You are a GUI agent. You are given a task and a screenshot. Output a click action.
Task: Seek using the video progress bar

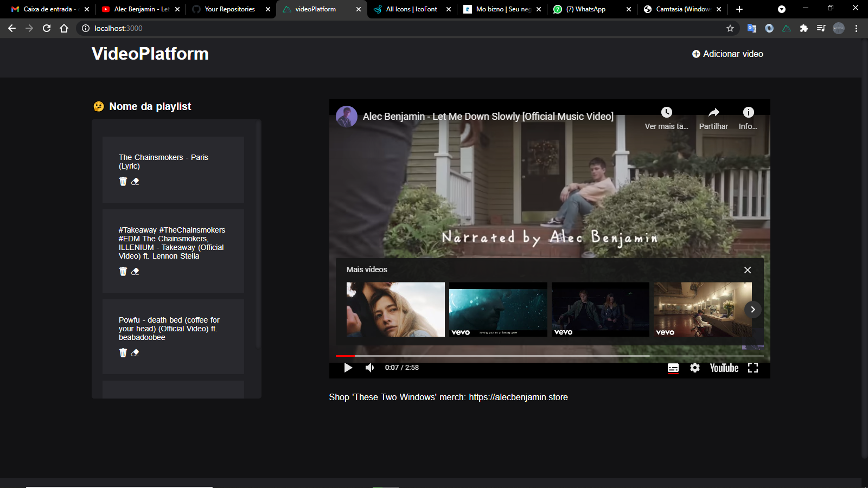(x=542, y=356)
